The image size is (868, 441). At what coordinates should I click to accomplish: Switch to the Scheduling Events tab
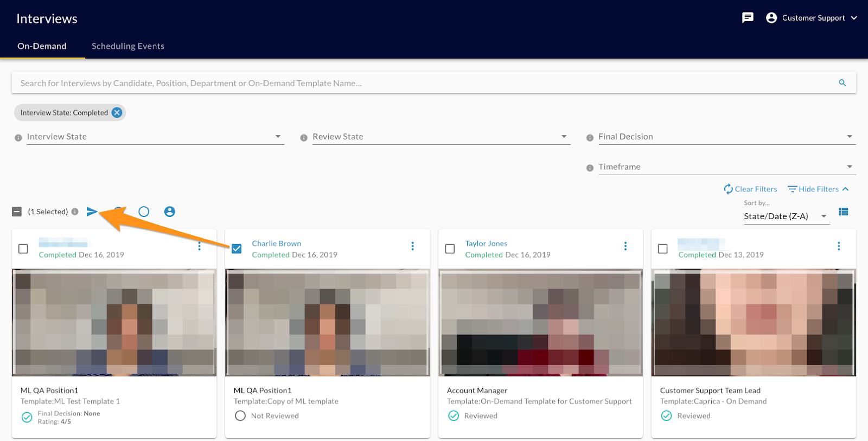[x=128, y=46]
